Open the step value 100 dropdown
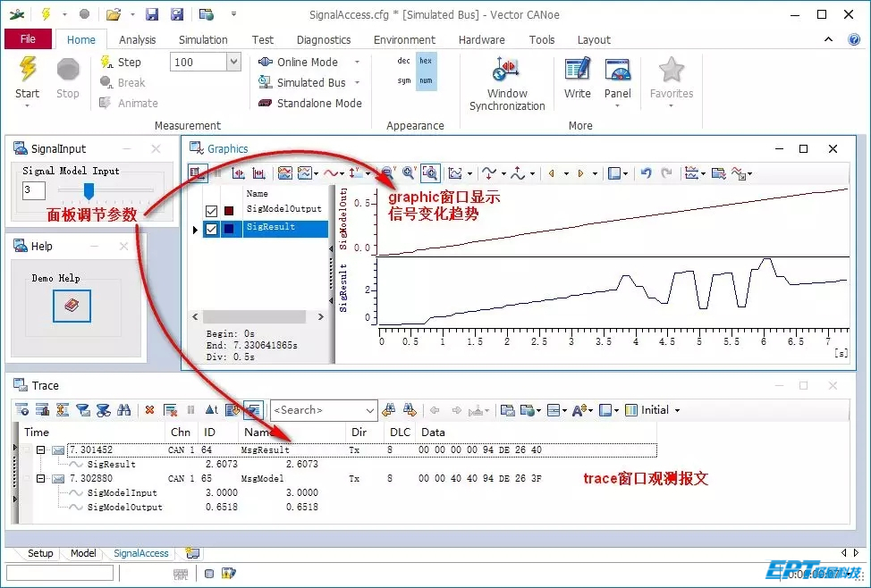The width and height of the screenshot is (871, 588). click(x=234, y=62)
